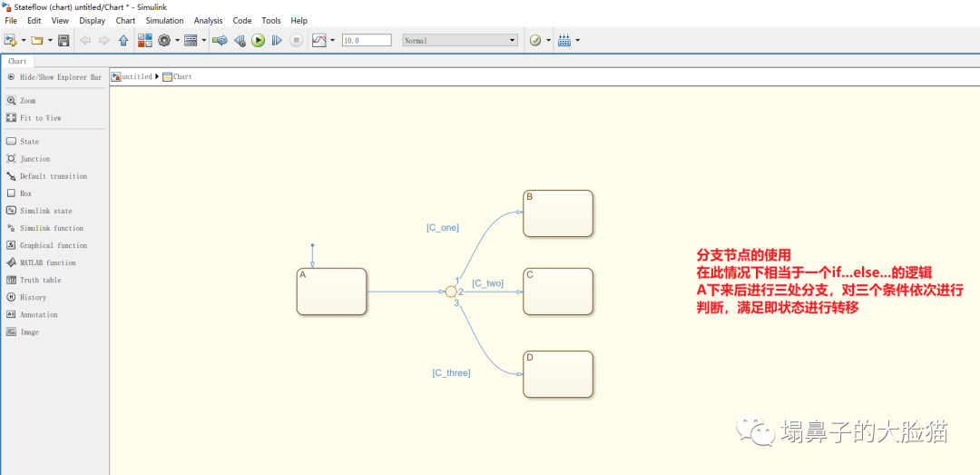Open the Normal simulation mode dropdown
The height and width of the screenshot is (475, 980).
[461, 40]
